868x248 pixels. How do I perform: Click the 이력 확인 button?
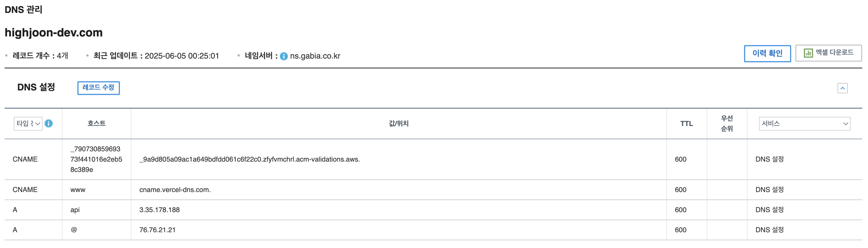click(767, 53)
